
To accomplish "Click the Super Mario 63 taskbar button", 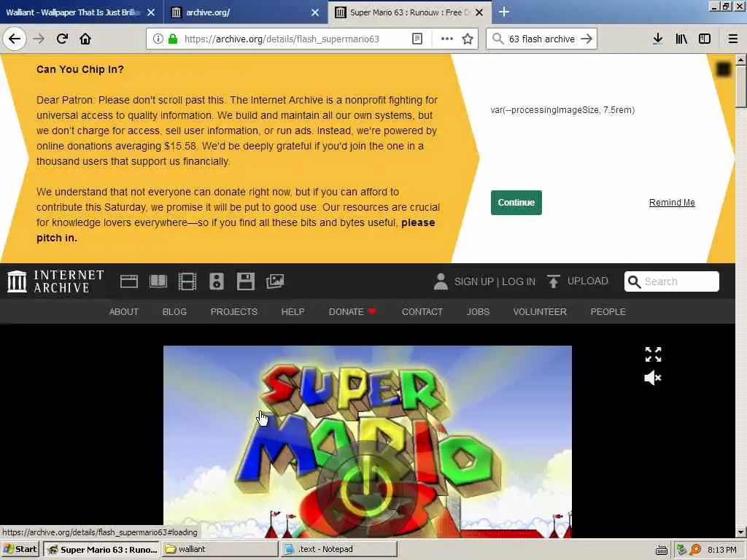I will [101, 549].
